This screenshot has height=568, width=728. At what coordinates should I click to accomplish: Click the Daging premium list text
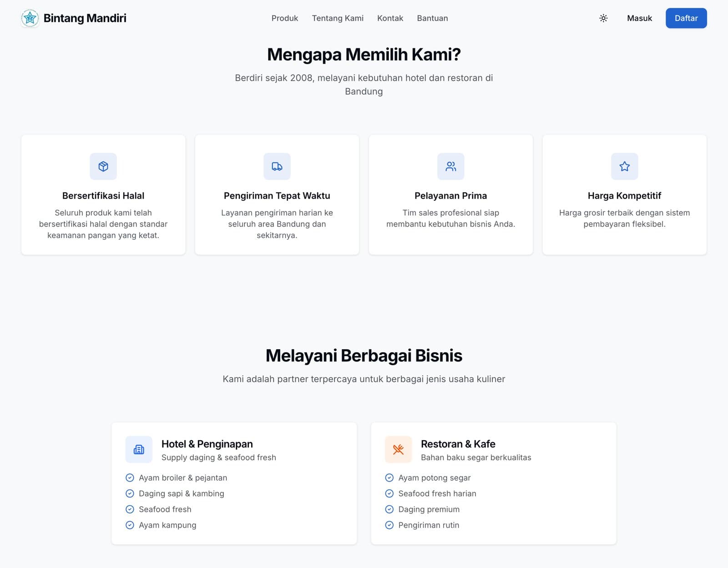(x=429, y=509)
